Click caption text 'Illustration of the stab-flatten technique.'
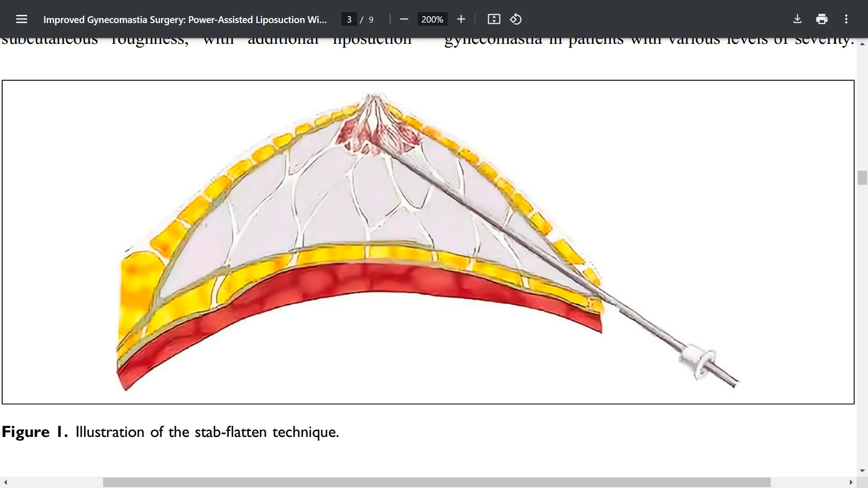This screenshot has height=488, width=868. coord(207,432)
